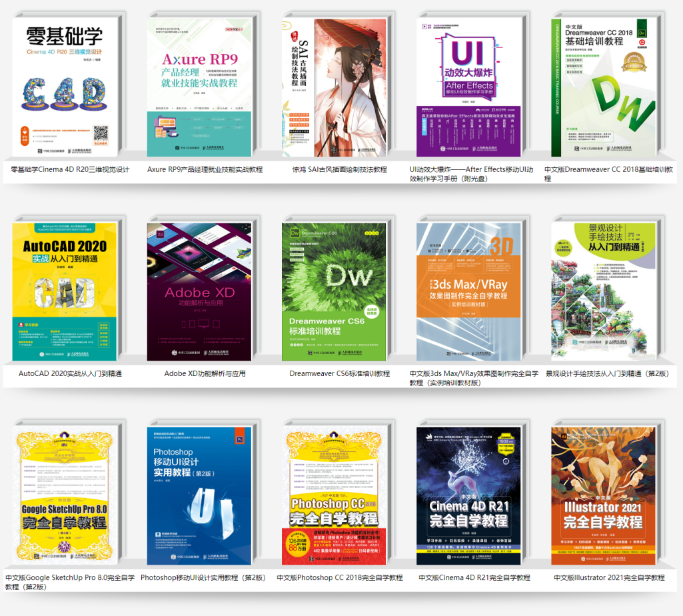Open the Axure RP9 book cover
The width and height of the screenshot is (683, 616).
pyautogui.click(x=199, y=87)
